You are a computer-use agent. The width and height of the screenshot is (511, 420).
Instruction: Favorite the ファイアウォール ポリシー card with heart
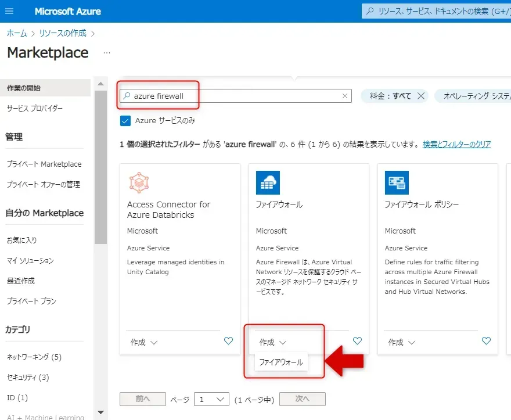[486, 342]
